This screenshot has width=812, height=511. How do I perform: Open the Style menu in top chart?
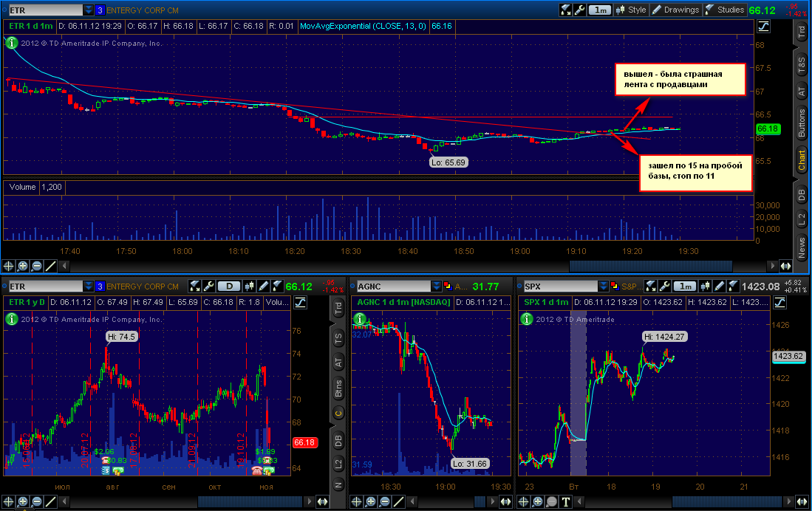630,10
